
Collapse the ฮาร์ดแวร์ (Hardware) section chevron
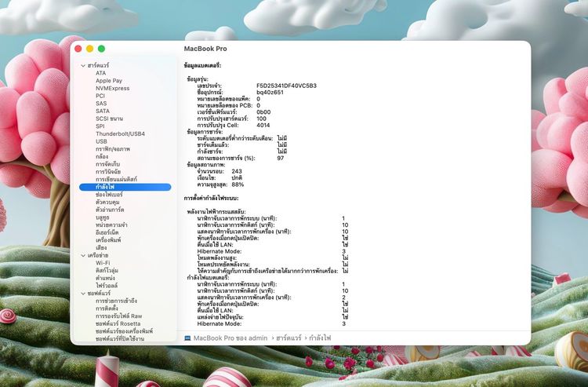[x=83, y=66]
